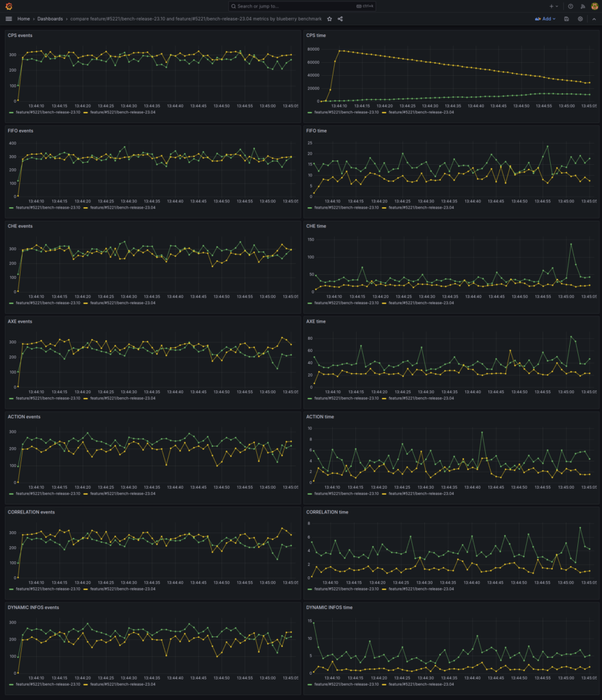Toggle bench-release-23.10 series in FIFO events legend

[48, 208]
